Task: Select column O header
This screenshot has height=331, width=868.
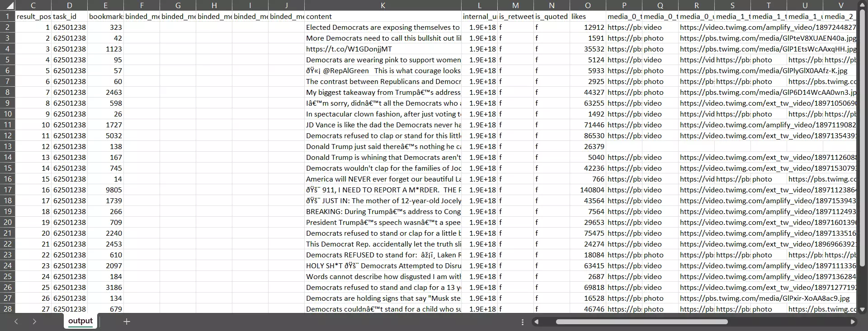Action: coord(588,5)
